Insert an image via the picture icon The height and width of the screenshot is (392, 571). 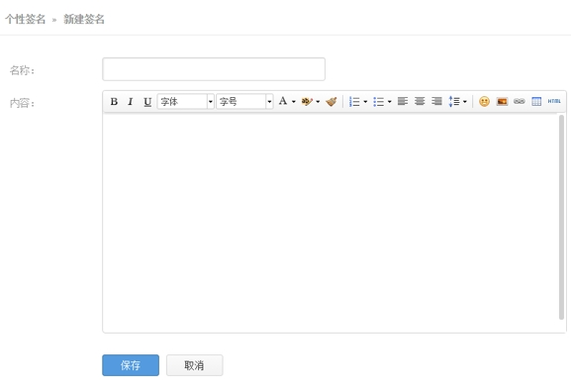click(x=502, y=101)
